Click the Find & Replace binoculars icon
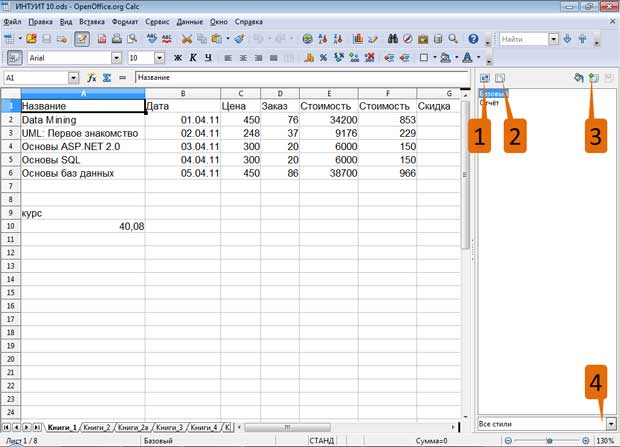This screenshot has height=447, width=620. coord(393,39)
